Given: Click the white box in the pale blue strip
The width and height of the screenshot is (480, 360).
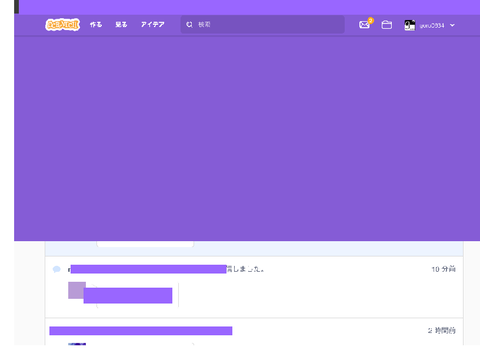Looking at the screenshot, I should pos(145,244).
